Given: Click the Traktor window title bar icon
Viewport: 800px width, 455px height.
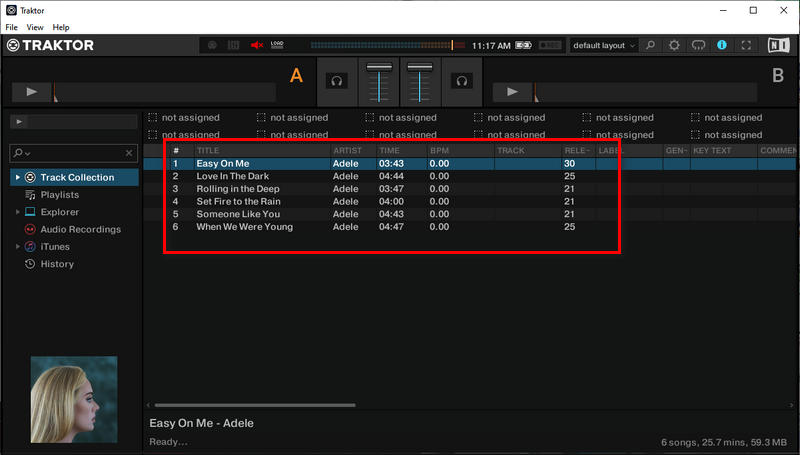Looking at the screenshot, I should (11, 10).
